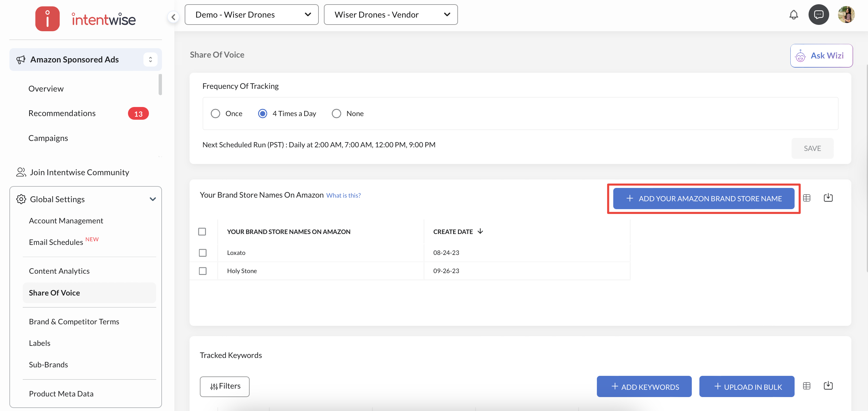This screenshot has width=868, height=411.
Task: Download brand store names with export icon
Action: [x=828, y=198]
